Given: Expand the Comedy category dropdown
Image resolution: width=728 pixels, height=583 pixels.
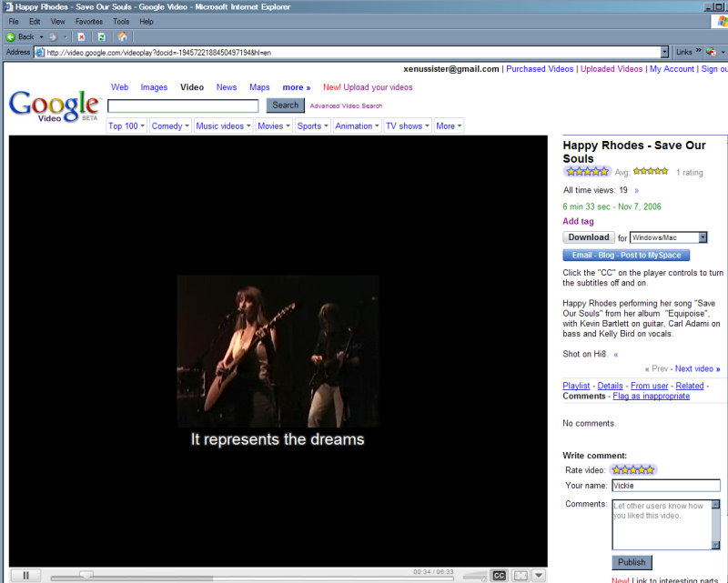Looking at the screenshot, I should [187, 126].
